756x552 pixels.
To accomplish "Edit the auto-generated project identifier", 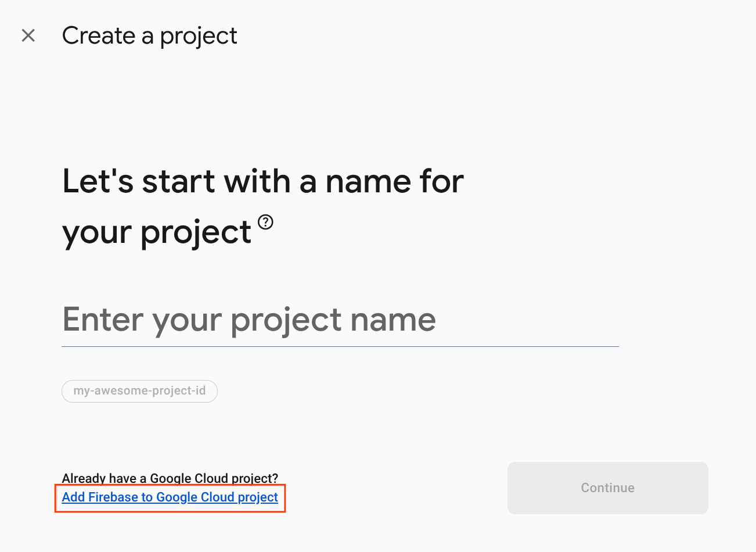I will pyautogui.click(x=139, y=391).
